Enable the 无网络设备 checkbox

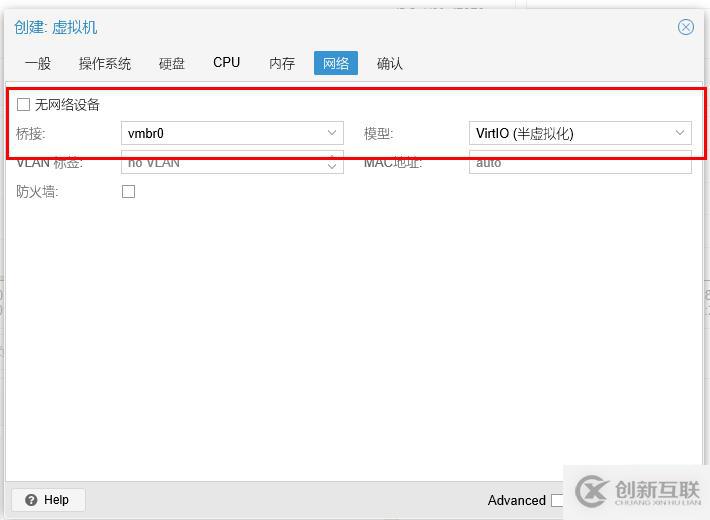coord(24,105)
